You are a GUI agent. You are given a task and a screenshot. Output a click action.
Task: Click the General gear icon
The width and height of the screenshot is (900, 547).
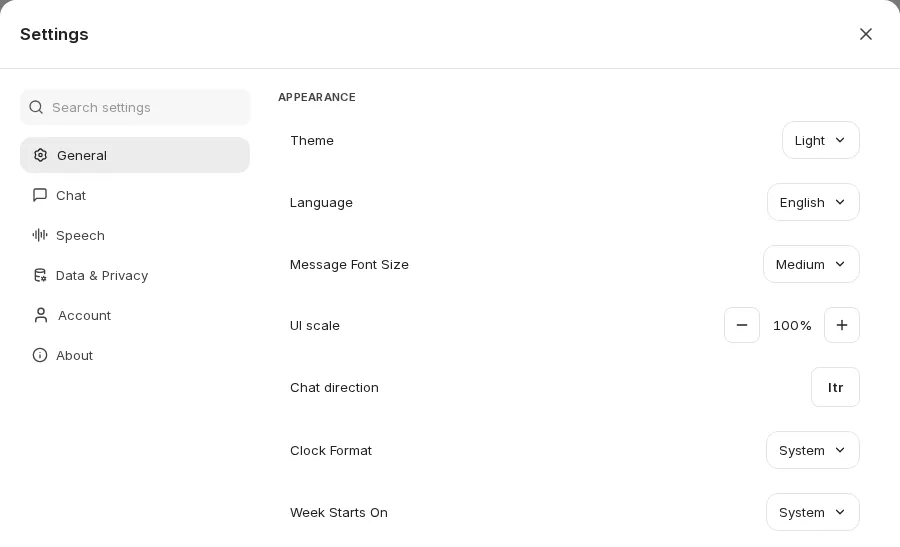[40, 155]
